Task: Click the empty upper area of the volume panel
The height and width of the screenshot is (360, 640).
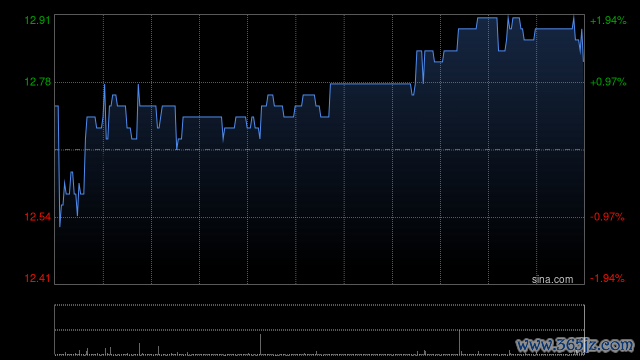Action: [x=319, y=317]
